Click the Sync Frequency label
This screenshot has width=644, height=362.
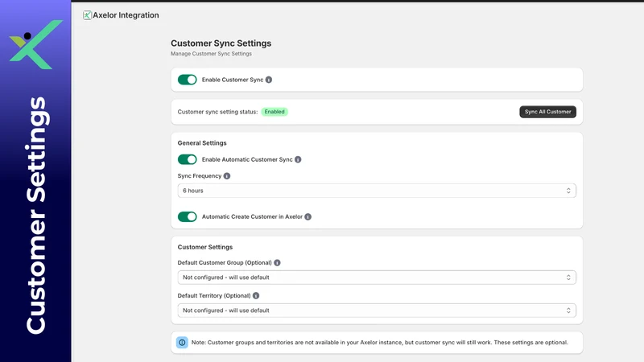pyautogui.click(x=199, y=176)
